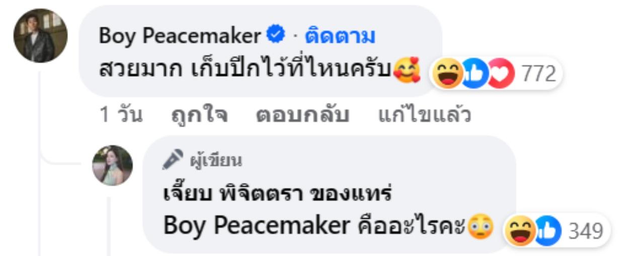Screen dimensions: 644x256
Task: Click the thumbs-up reaction on the 349 reply
Action: pyautogui.click(x=548, y=230)
